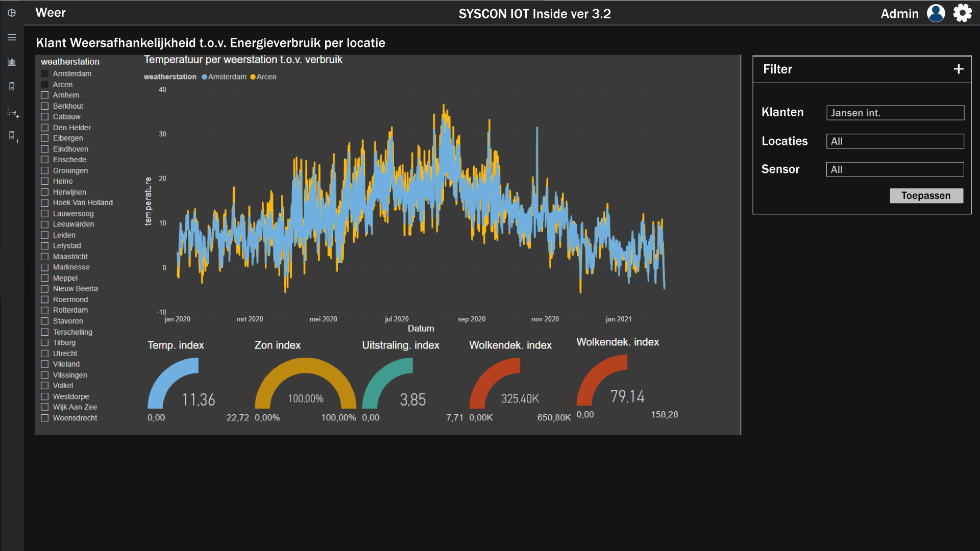Open the Locaties dropdown
Viewport: 980px width, 551px height.
[x=895, y=141]
